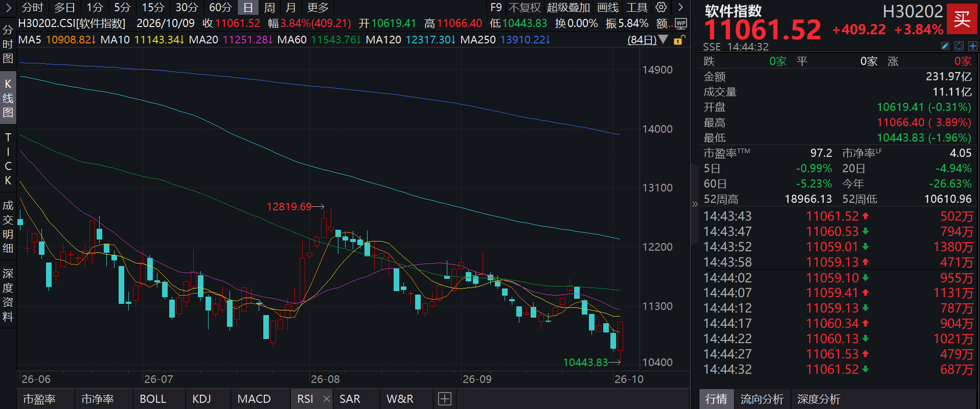Collapse right panel with double-chevron handle
Viewport: 980px width, 409px height.
click(695, 204)
